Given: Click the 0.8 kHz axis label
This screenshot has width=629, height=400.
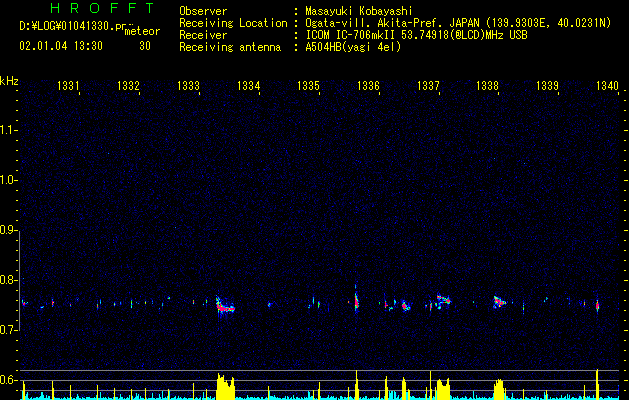Looking at the screenshot, I should tap(8, 280).
